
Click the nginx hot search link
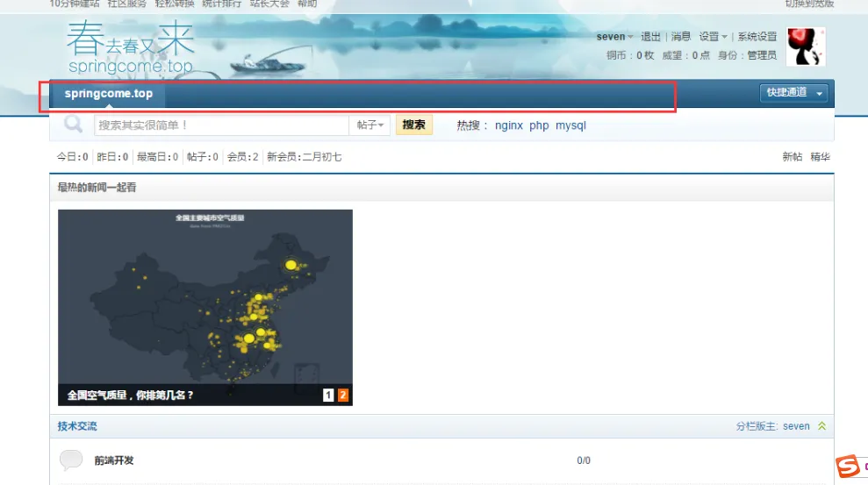click(x=509, y=125)
